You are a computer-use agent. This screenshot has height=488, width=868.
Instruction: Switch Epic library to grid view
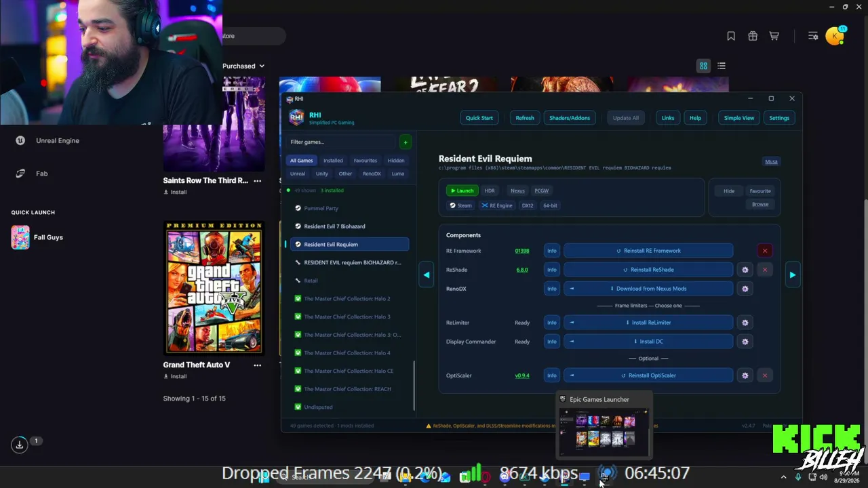point(703,66)
